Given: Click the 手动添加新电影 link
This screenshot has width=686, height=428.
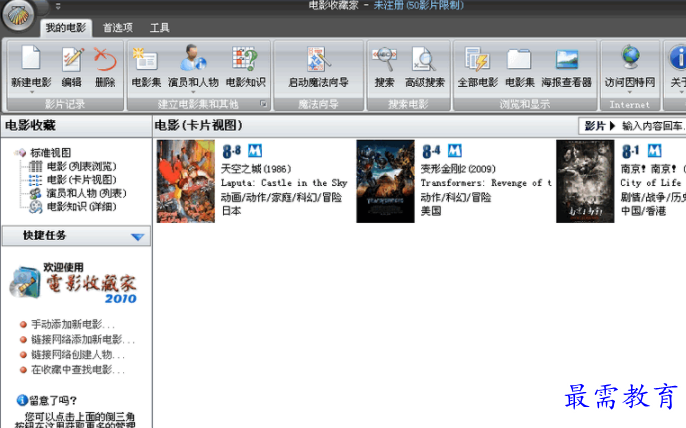Looking at the screenshot, I should pos(73,324).
